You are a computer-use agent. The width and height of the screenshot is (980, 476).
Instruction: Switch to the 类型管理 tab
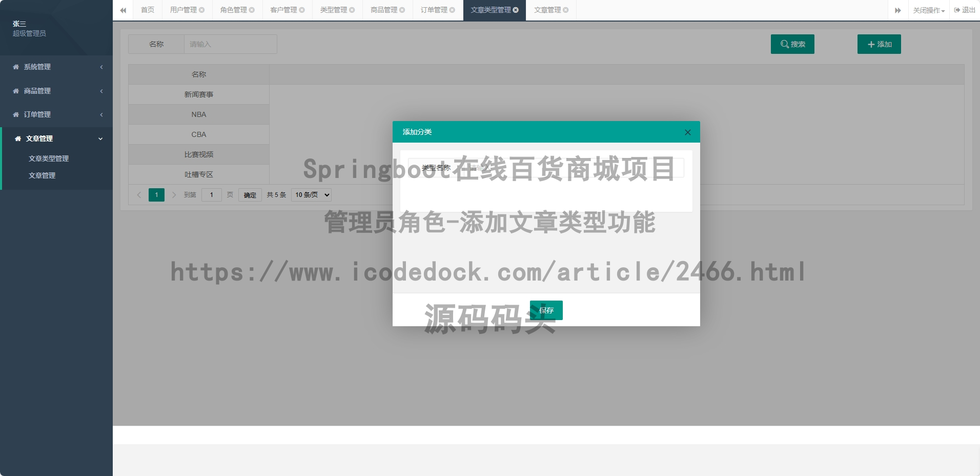click(334, 10)
